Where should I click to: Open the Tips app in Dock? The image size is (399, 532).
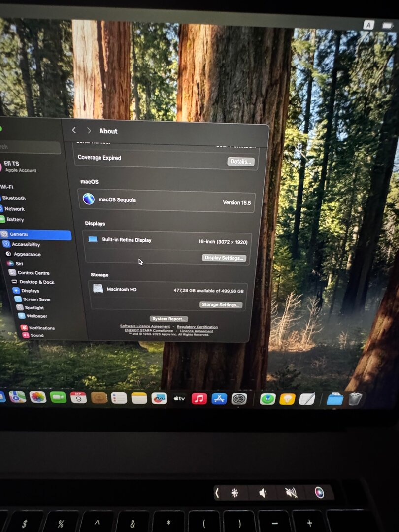287,399
